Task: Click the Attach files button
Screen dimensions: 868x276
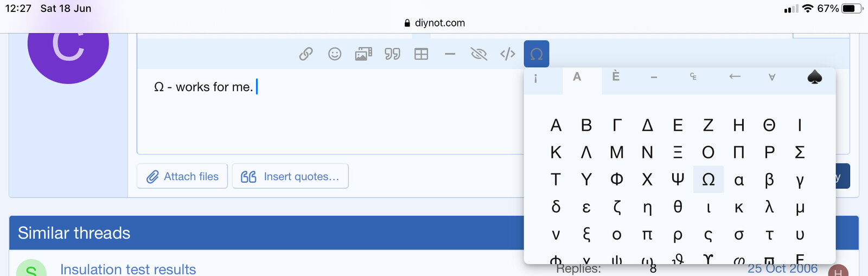Action: 182,176
